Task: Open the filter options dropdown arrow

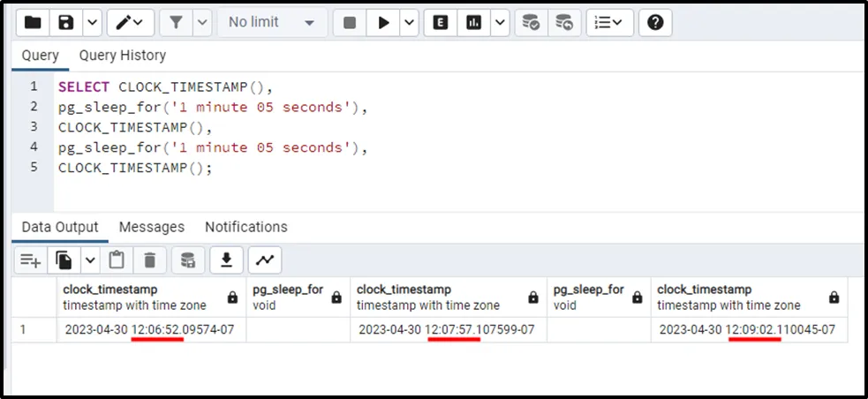Action: coord(202,23)
